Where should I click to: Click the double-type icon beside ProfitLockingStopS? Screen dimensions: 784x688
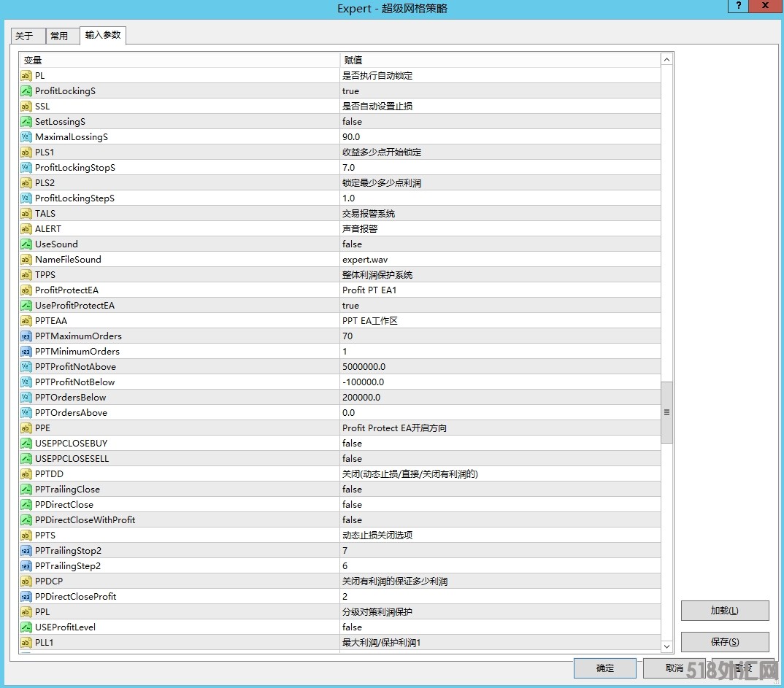pos(26,168)
